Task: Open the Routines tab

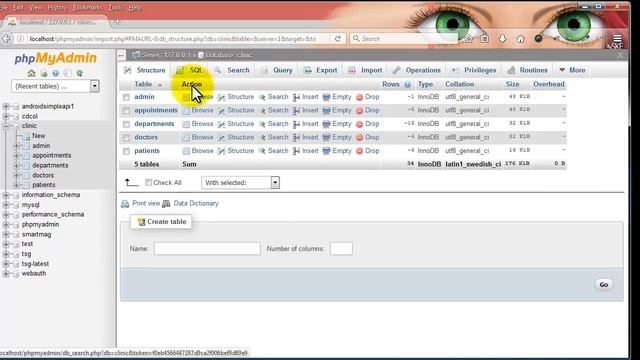Action: coord(527,70)
